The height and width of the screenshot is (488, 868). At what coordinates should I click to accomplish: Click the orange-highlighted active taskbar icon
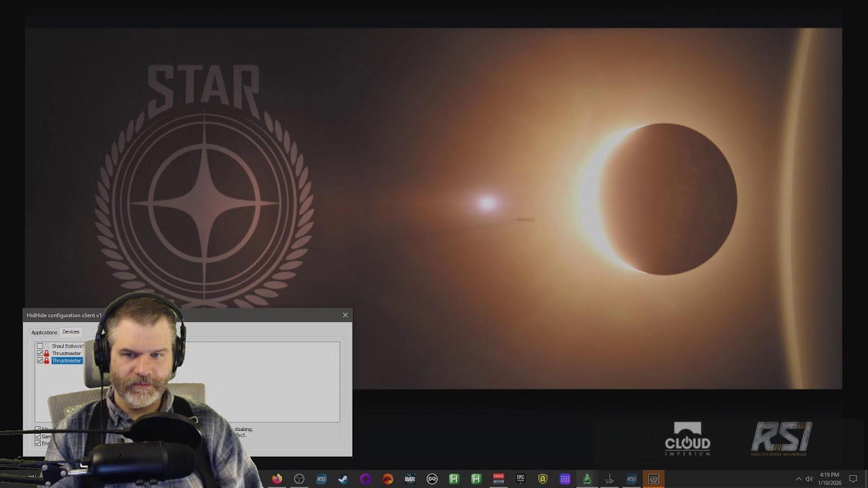tap(654, 479)
